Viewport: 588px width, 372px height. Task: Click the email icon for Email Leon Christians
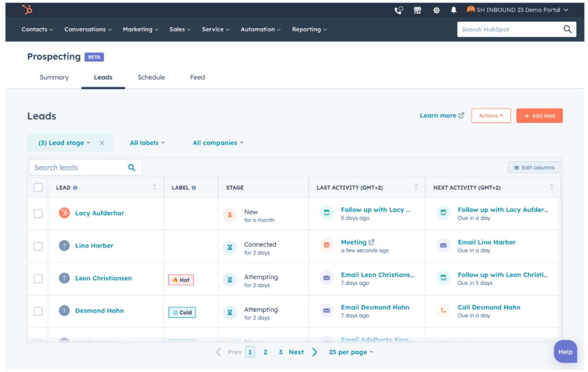(326, 278)
